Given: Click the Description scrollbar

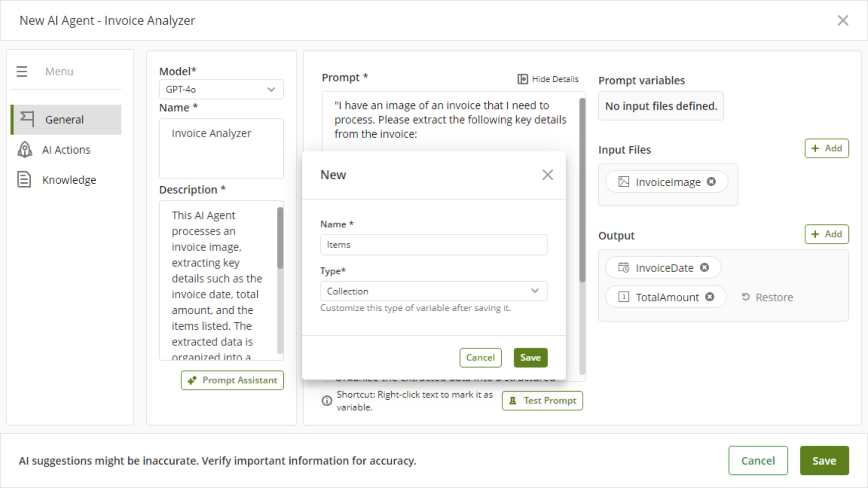Looking at the screenshot, I should click(x=280, y=238).
